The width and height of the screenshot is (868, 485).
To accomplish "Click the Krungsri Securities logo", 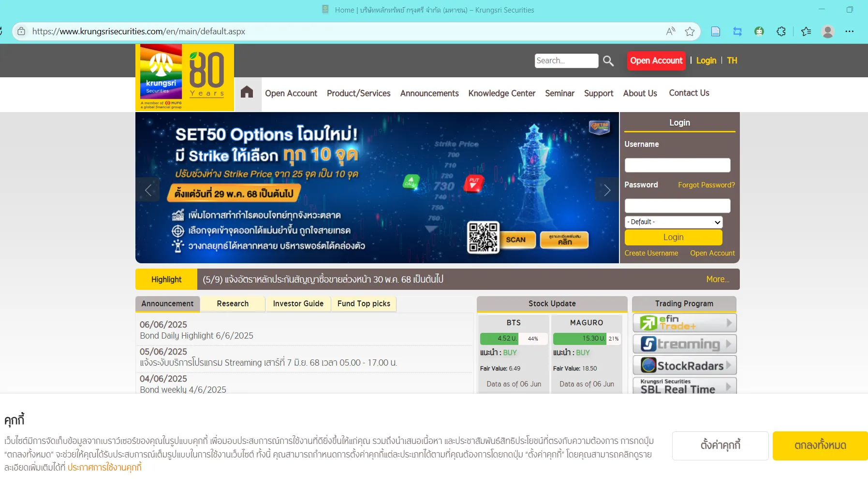I will point(185,77).
